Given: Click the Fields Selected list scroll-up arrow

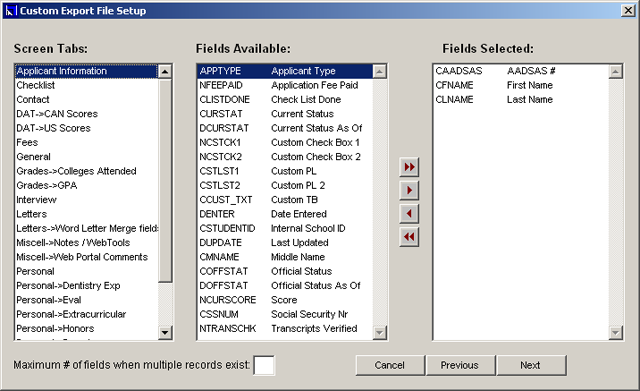Looking at the screenshot, I should [x=615, y=72].
